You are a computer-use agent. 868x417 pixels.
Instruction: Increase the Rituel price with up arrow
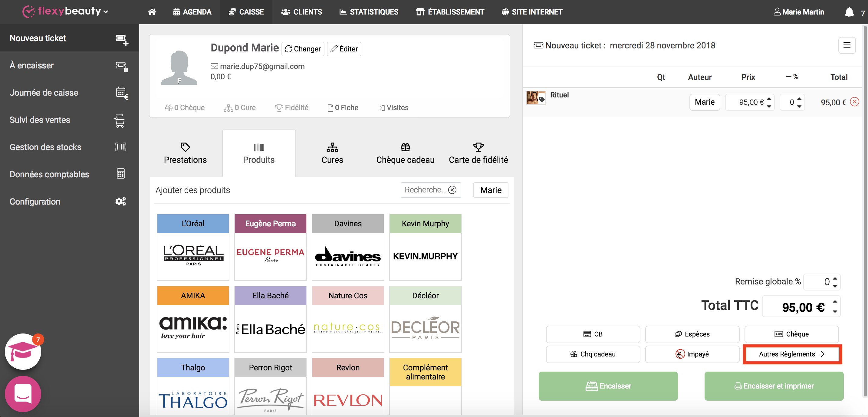tap(769, 98)
